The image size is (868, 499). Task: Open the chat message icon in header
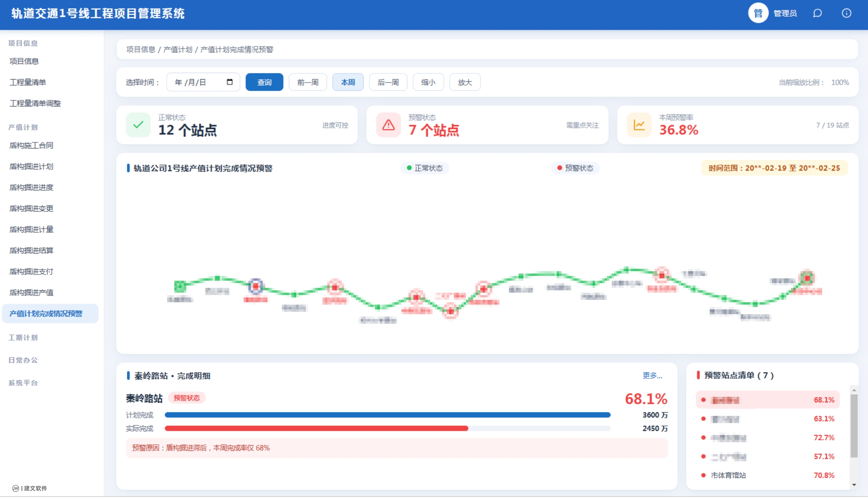[817, 13]
